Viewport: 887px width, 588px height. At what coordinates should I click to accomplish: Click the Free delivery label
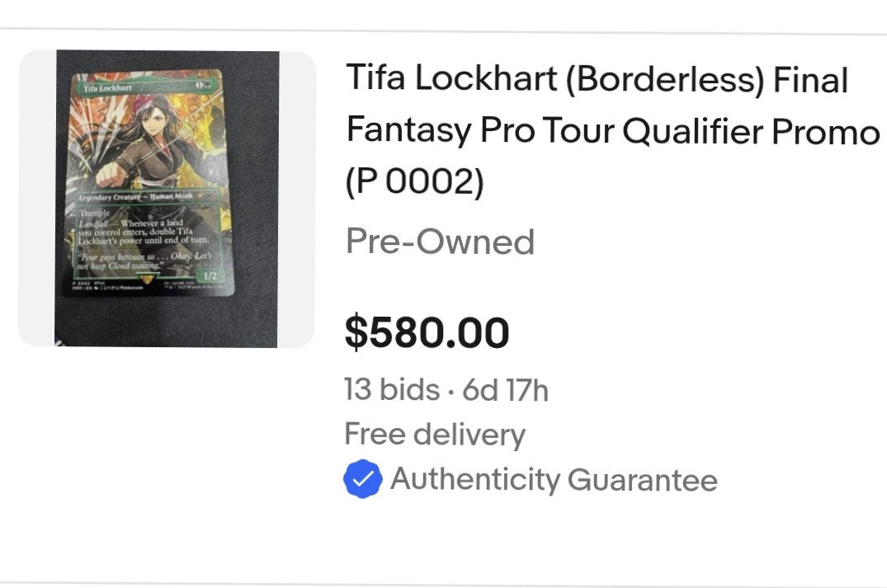tap(435, 435)
